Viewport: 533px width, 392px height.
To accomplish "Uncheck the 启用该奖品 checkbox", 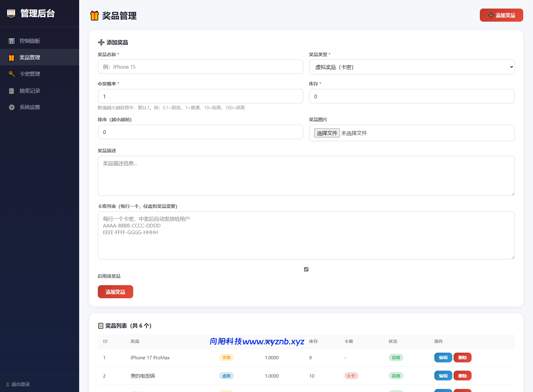I will (x=306, y=269).
